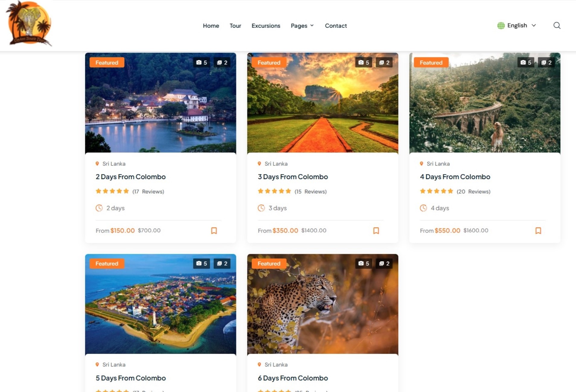
Task: Bookmark the 3 Days From Colombo tour
Action: 376,231
